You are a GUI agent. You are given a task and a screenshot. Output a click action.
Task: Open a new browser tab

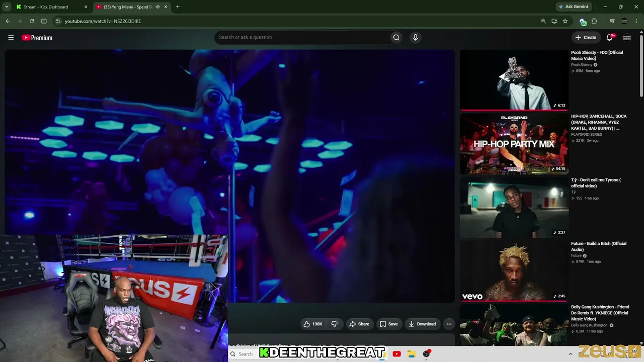[x=178, y=7]
